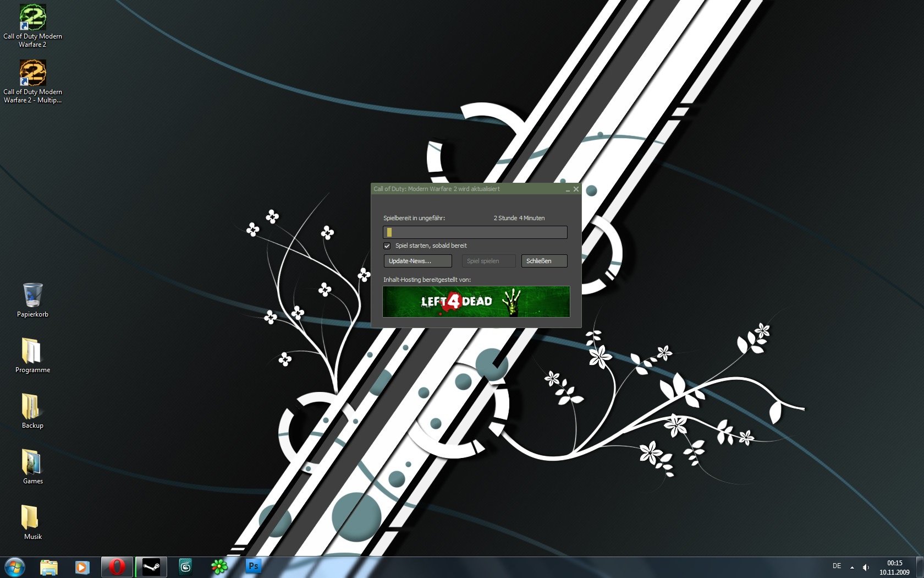This screenshot has height=578, width=924.
Task: Click the Left 4 Dead banner
Action: (x=476, y=302)
